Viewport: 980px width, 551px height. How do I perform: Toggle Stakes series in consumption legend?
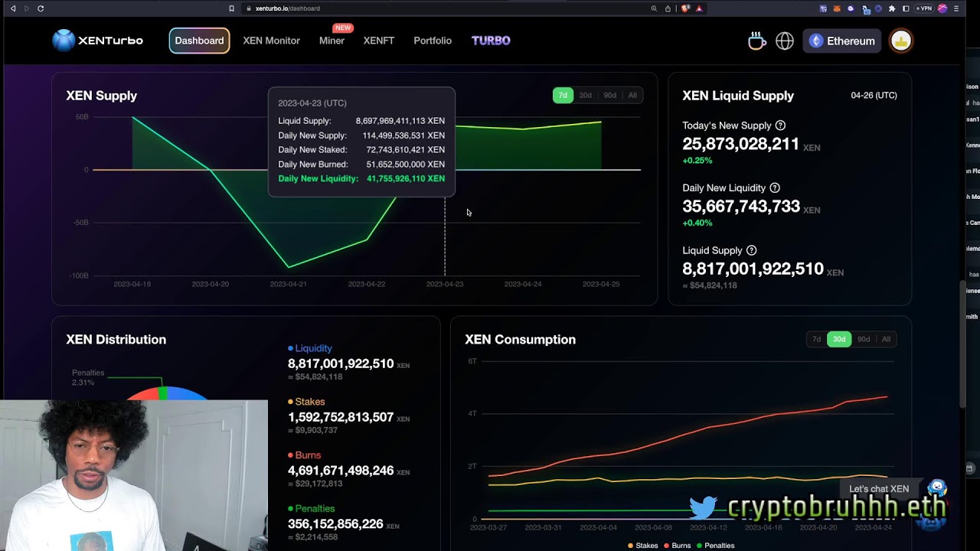[x=643, y=546]
